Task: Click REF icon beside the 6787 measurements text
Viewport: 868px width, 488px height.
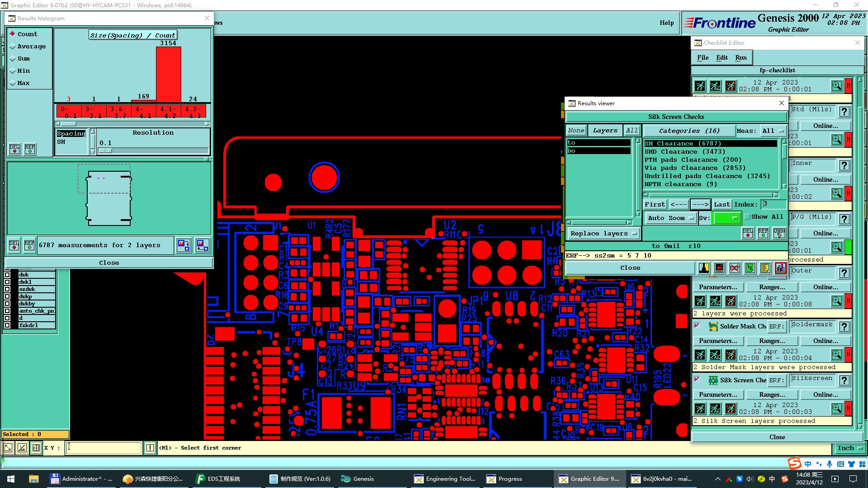Action: coord(29,245)
